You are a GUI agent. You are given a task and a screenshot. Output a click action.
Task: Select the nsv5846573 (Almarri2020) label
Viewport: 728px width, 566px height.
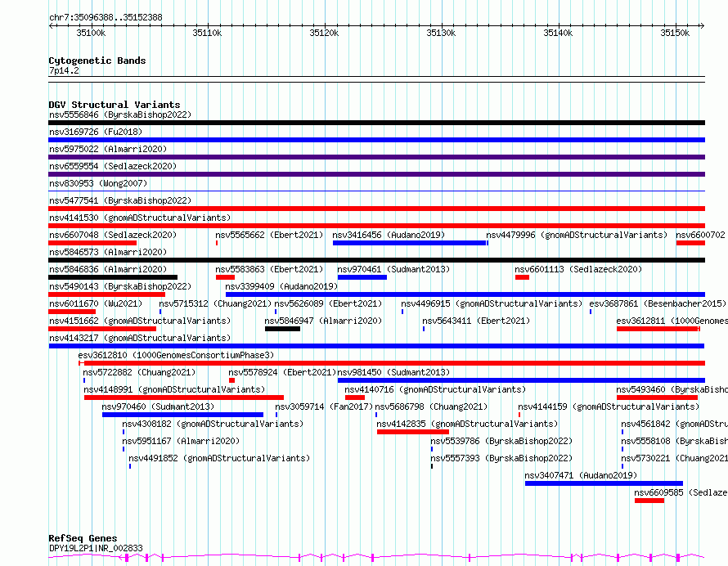108,252
